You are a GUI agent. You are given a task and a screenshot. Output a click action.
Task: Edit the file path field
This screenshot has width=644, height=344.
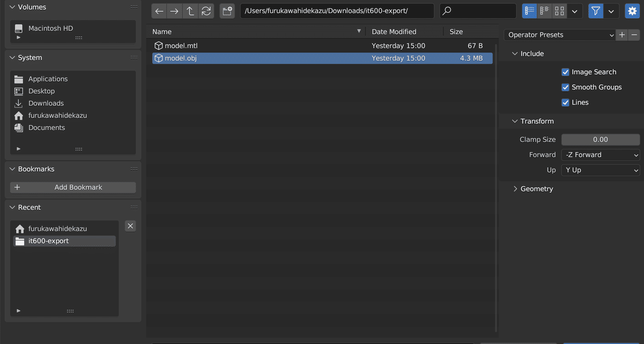point(337,11)
